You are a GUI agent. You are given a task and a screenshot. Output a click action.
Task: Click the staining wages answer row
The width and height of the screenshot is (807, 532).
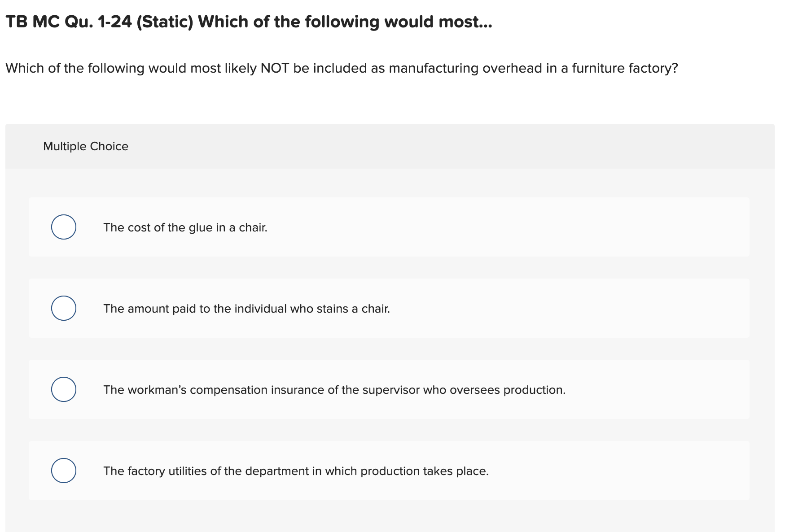(x=389, y=308)
